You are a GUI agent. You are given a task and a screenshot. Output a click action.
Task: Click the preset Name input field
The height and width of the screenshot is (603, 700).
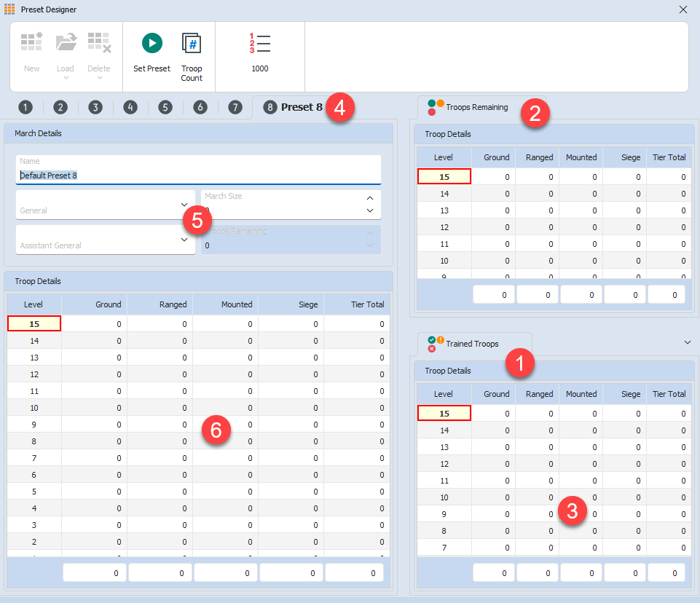click(x=198, y=176)
